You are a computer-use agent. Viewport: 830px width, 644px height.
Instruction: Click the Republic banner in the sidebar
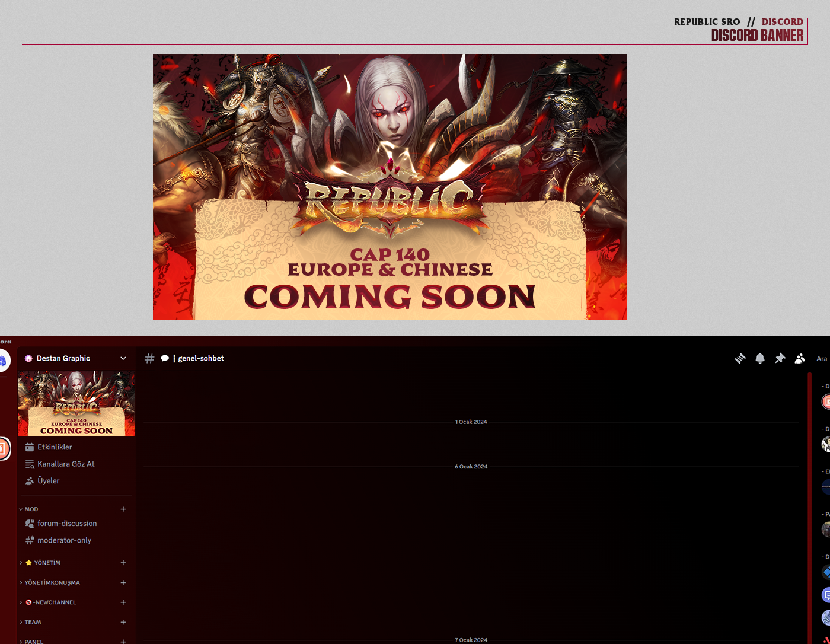(76, 404)
